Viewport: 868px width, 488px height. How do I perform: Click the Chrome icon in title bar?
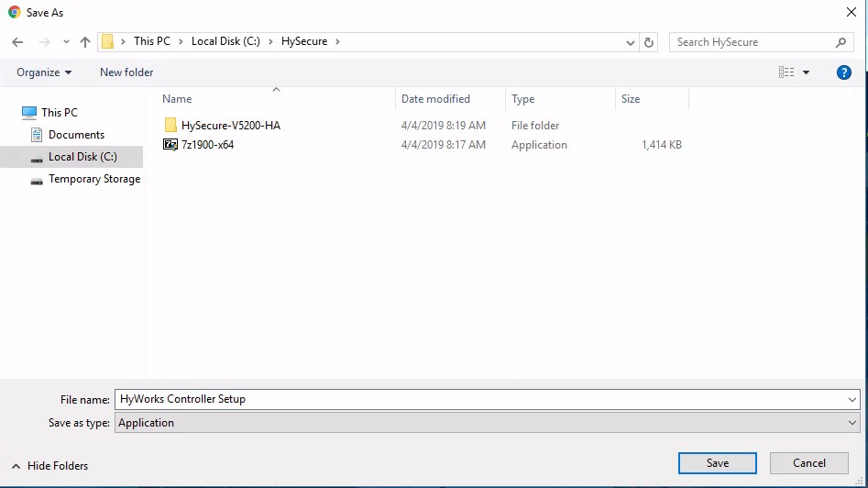[15, 12]
